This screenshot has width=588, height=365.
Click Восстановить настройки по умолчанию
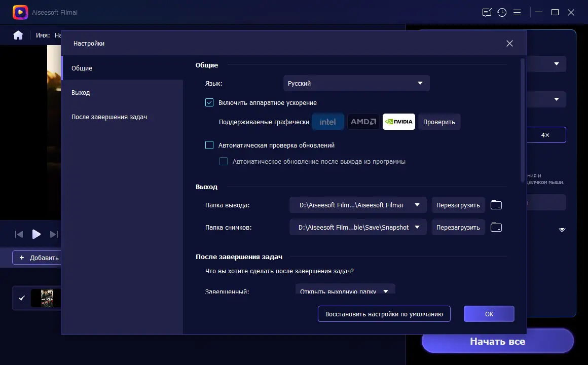pyautogui.click(x=384, y=314)
